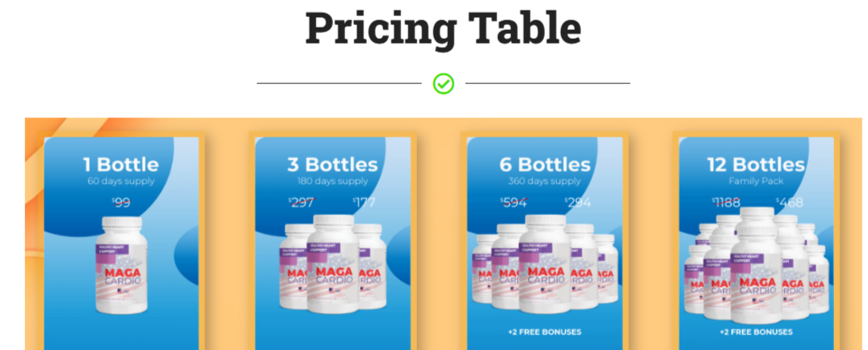Choose the 12 Bottles Family Pack card

[756, 243]
